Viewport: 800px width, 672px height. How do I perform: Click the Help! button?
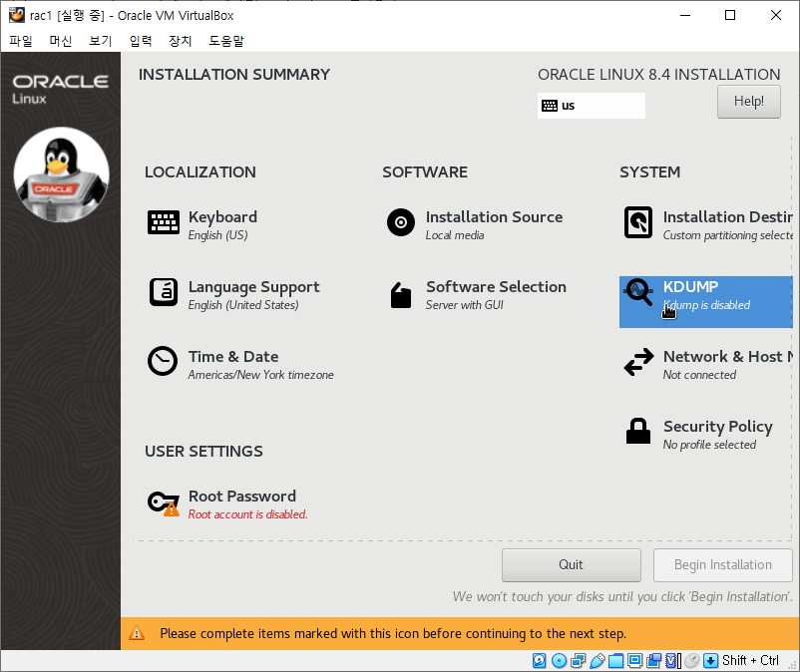[748, 102]
